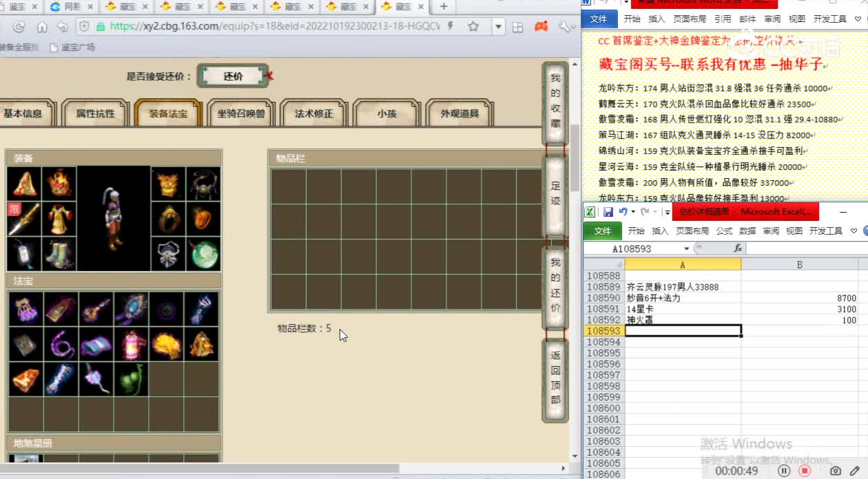This screenshot has width=868, height=479.
Task: Open the 数据 ribbon tab in Excel
Action: tap(747, 231)
